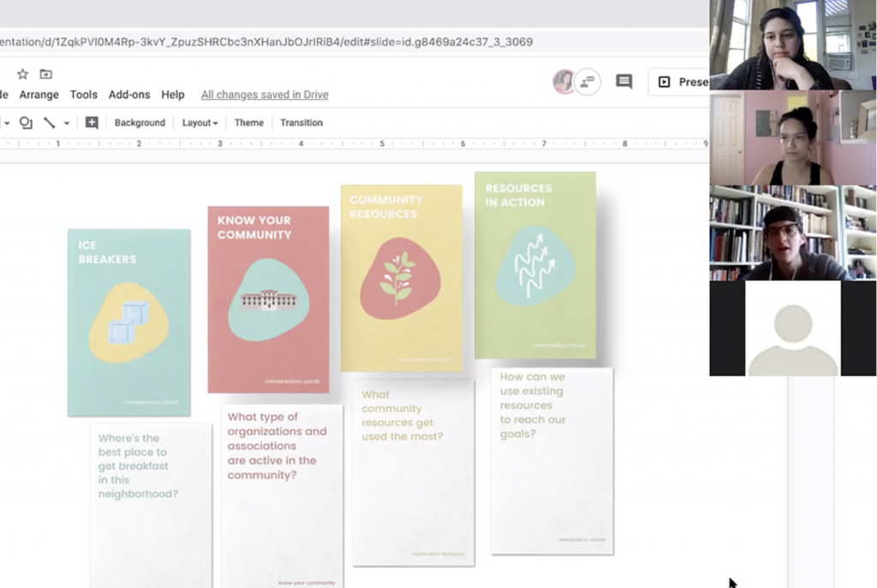877x588 pixels.
Task: Open the Add-ons menu
Action: pos(129,95)
